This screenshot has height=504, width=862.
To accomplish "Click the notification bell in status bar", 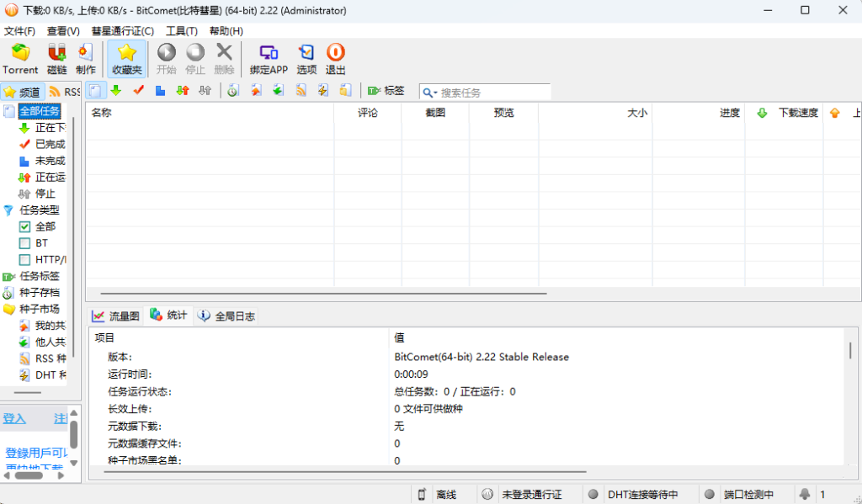I will click(804, 494).
